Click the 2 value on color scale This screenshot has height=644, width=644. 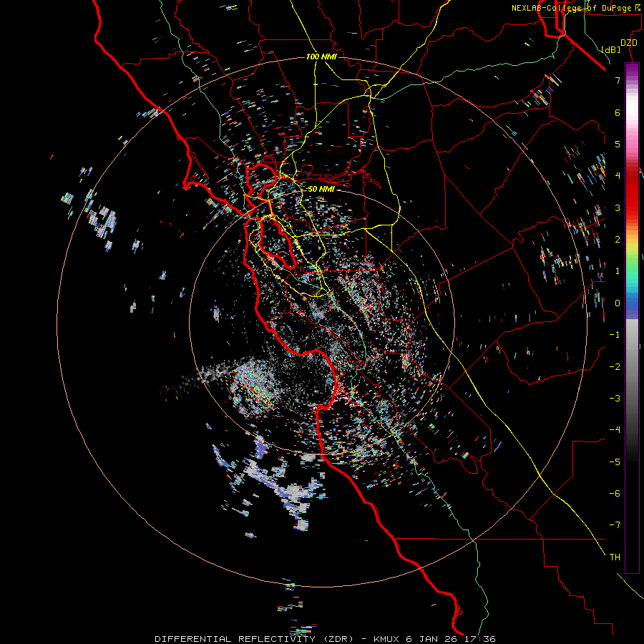tap(618, 240)
